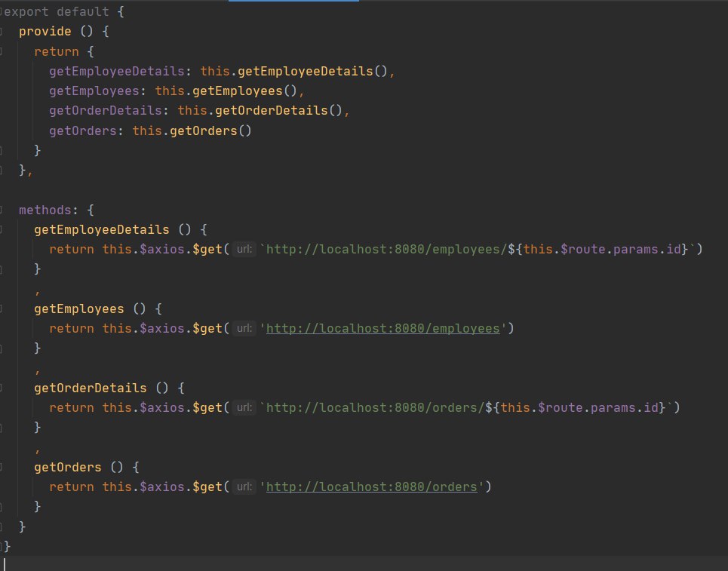Click the url: hint in getOrders method
This screenshot has height=571, width=728.
(x=244, y=487)
